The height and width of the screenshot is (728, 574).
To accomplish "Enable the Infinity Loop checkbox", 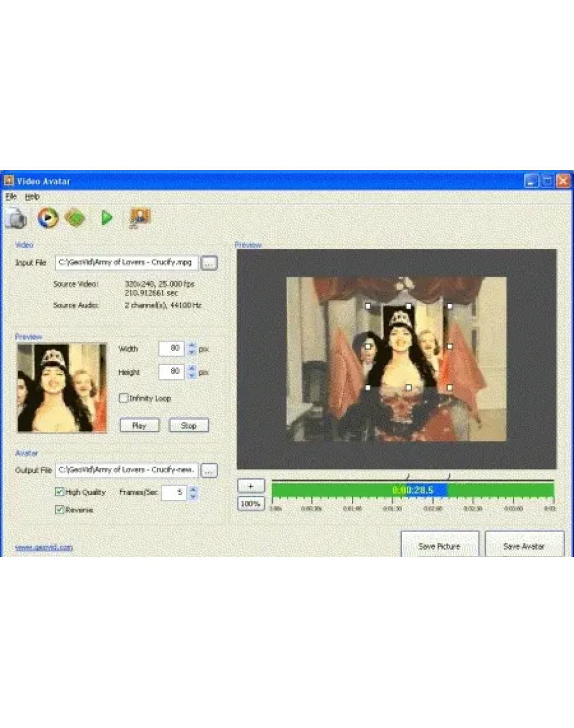I will tap(124, 398).
